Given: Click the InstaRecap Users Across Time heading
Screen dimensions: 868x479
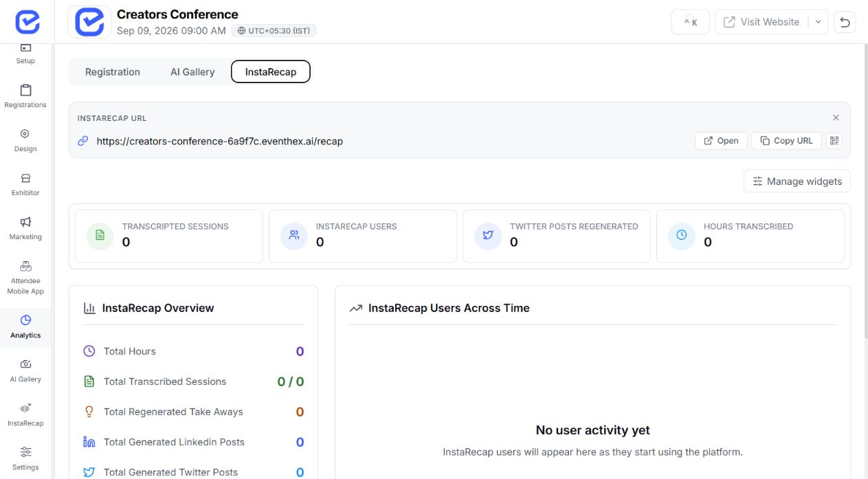Looking at the screenshot, I should click(449, 309).
